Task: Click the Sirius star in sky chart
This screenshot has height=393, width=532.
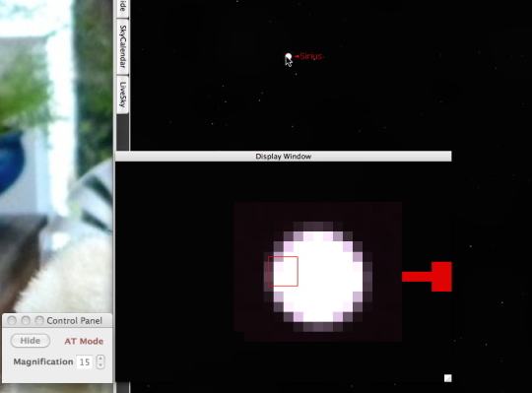Action: point(289,56)
